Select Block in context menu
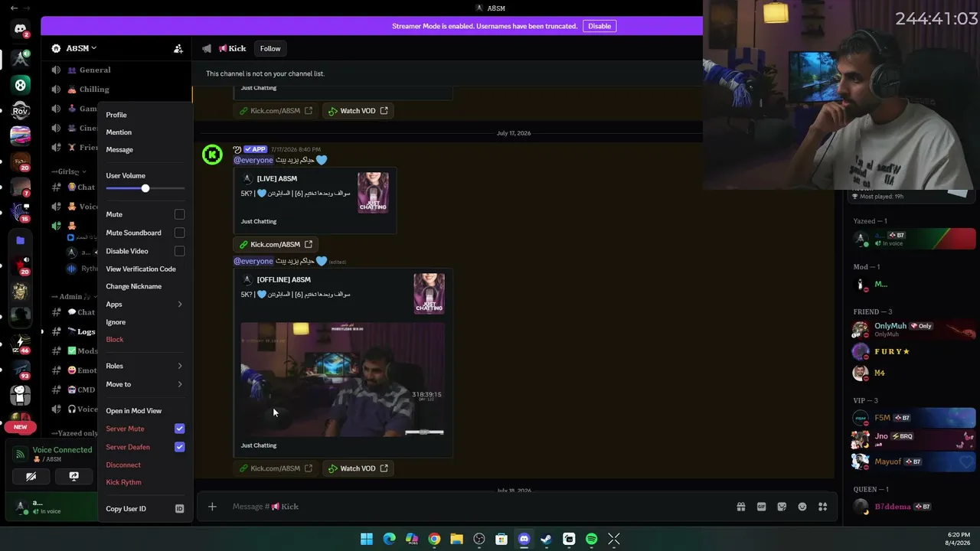Image resolution: width=980 pixels, height=551 pixels. [145, 339]
